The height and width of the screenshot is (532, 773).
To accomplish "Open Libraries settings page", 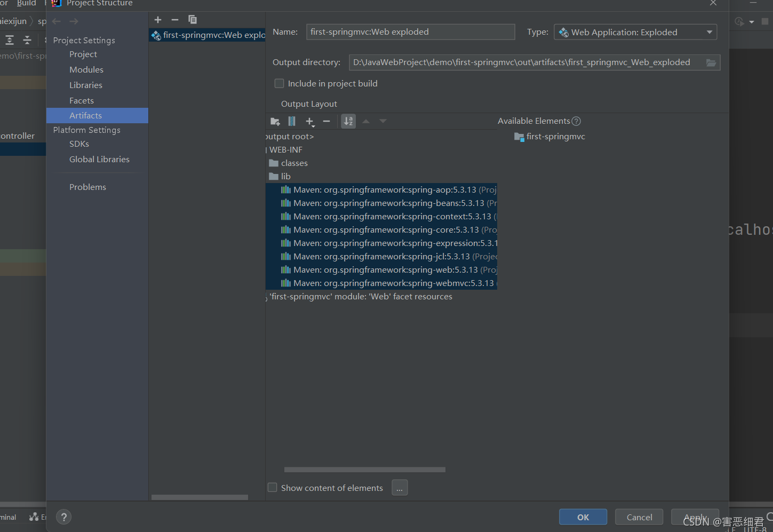I will tap(86, 85).
